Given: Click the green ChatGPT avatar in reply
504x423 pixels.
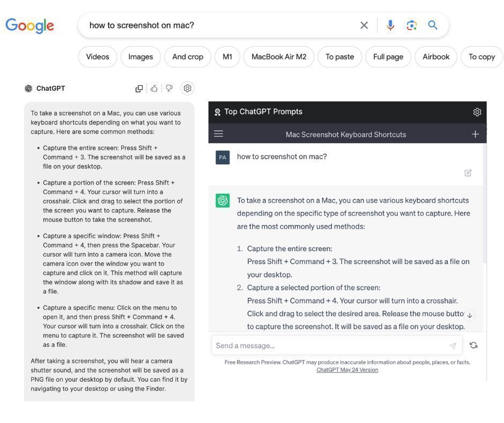Looking at the screenshot, I should [x=223, y=201].
